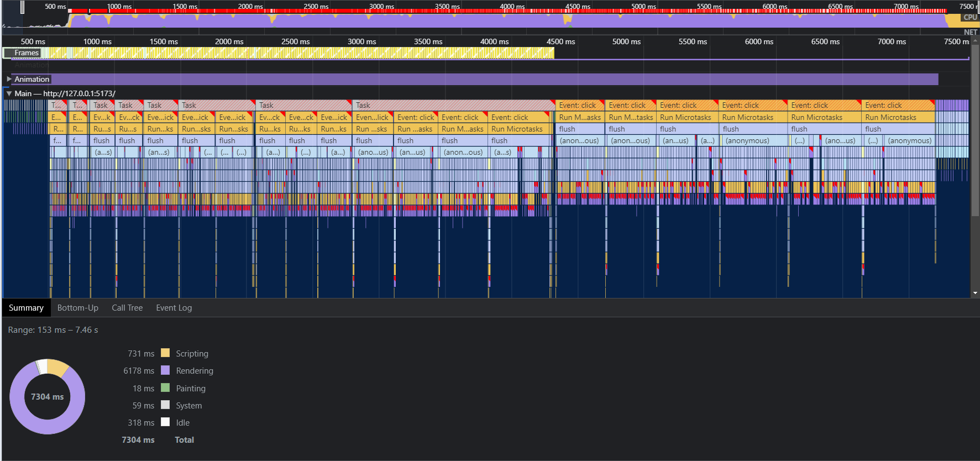The width and height of the screenshot is (980, 461).
Task: Click the System legend label
Action: tap(188, 405)
